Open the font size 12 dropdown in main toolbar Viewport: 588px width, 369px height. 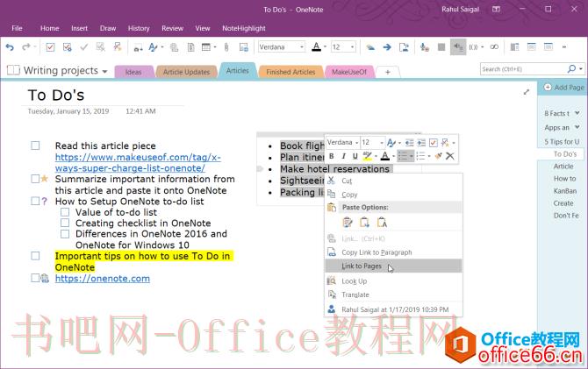pos(352,47)
